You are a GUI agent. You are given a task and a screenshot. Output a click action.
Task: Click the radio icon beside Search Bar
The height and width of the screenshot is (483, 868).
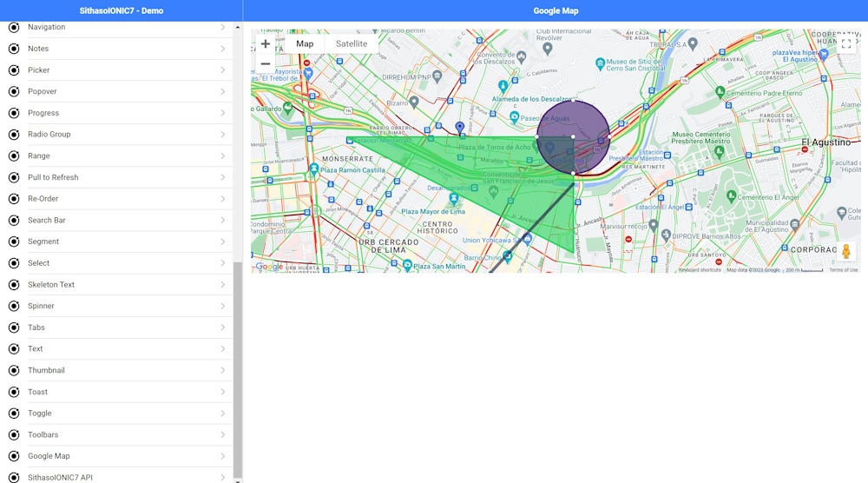(14, 221)
